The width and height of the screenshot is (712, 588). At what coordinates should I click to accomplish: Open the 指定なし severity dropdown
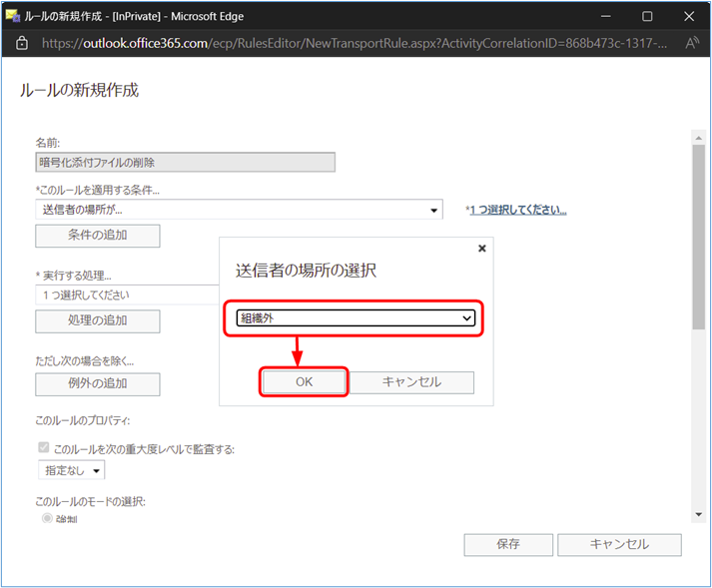point(72,470)
